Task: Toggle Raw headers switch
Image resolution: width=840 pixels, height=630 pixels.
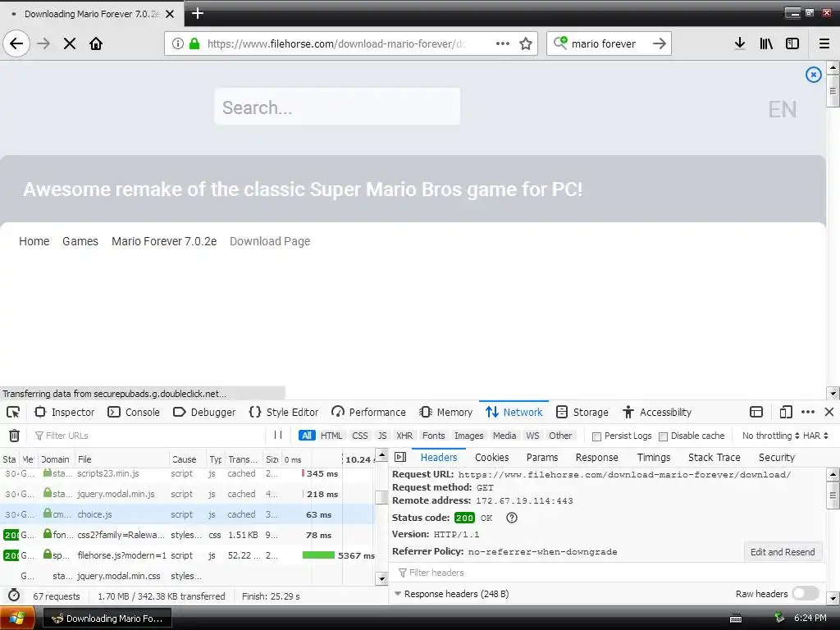Action: [x=806, y=593]
